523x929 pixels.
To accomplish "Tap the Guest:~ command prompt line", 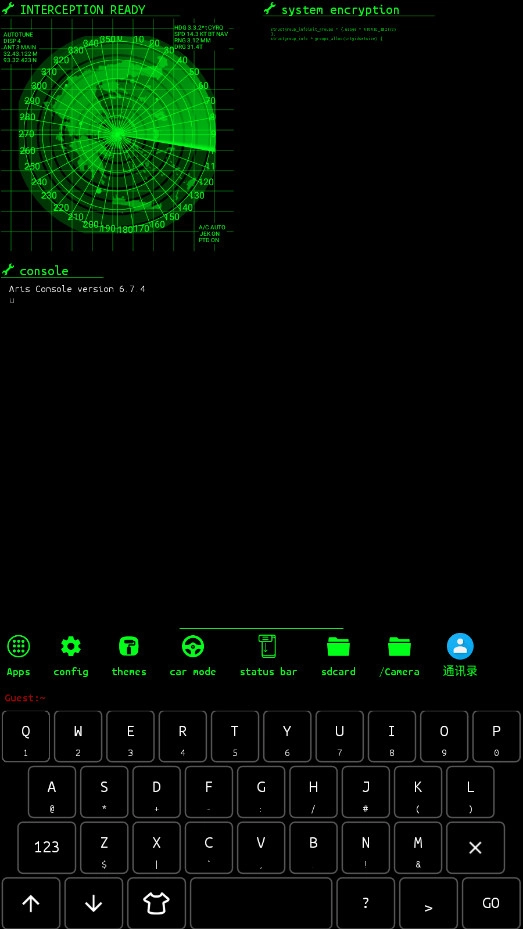I will [261, 698].
